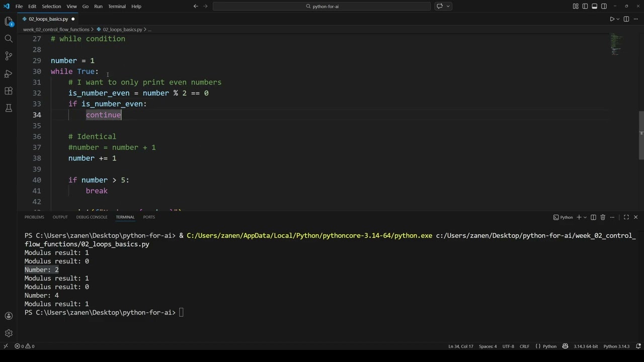Kill terminal with trash icon
The width and height of the screenshot is (644, 362).
pos(603,217)
